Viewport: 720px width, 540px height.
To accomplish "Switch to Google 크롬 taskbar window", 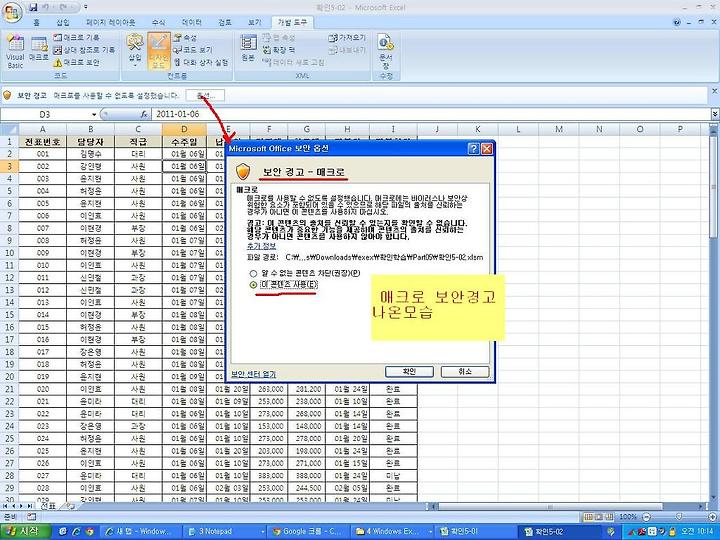I will [x=309, y=532].
